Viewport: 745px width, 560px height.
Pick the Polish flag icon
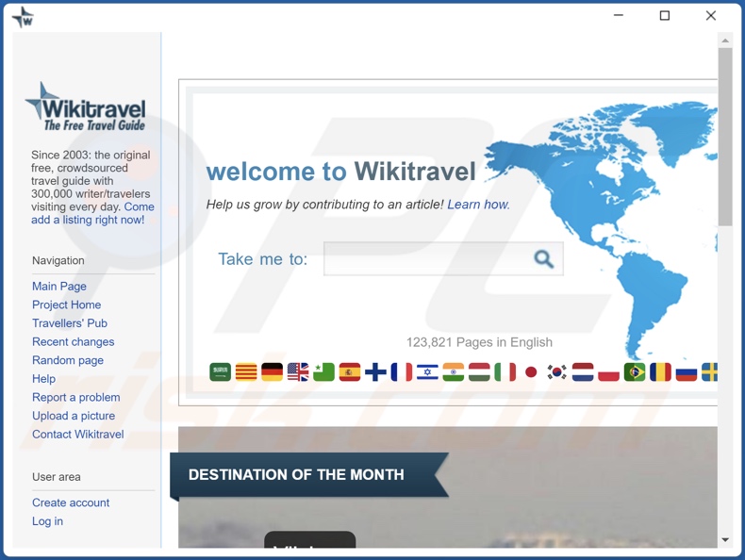pos(608,371)
